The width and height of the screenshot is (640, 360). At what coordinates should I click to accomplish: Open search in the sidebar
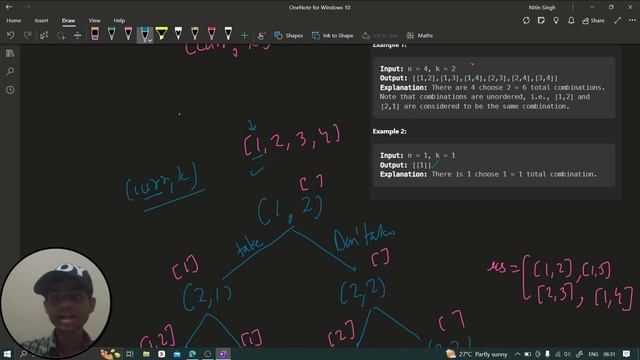pos(10,71)
